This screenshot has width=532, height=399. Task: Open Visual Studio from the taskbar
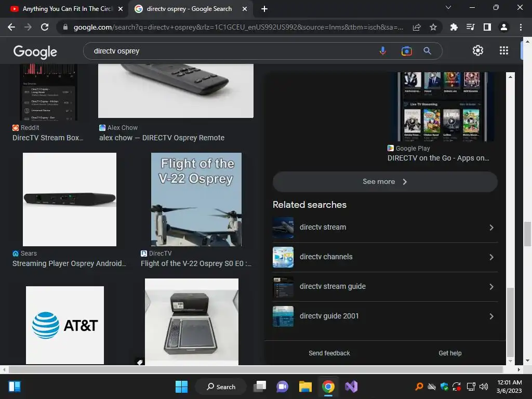[351, 387]
